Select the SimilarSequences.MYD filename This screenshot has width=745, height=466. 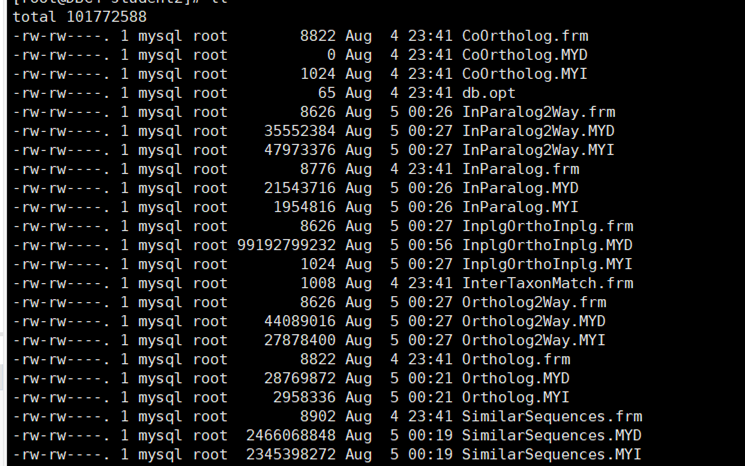click(x=552, y=435)
